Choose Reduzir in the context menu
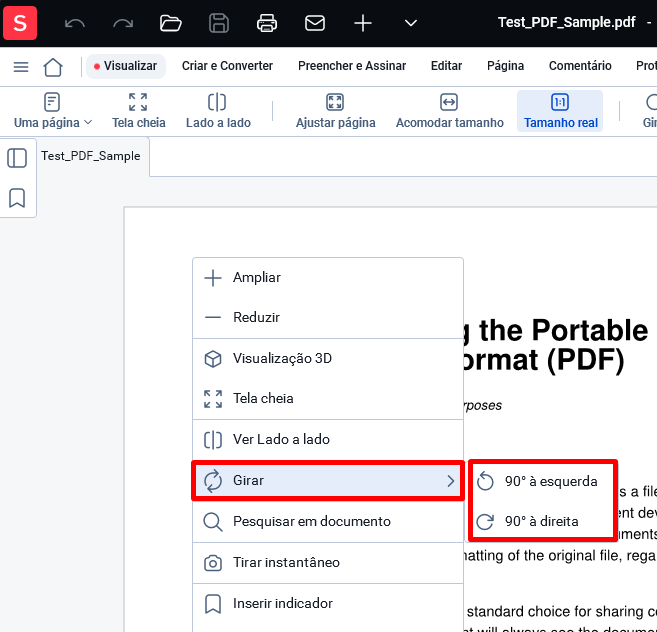This screenshot has width=657, height=632. [x=328, y=317]
